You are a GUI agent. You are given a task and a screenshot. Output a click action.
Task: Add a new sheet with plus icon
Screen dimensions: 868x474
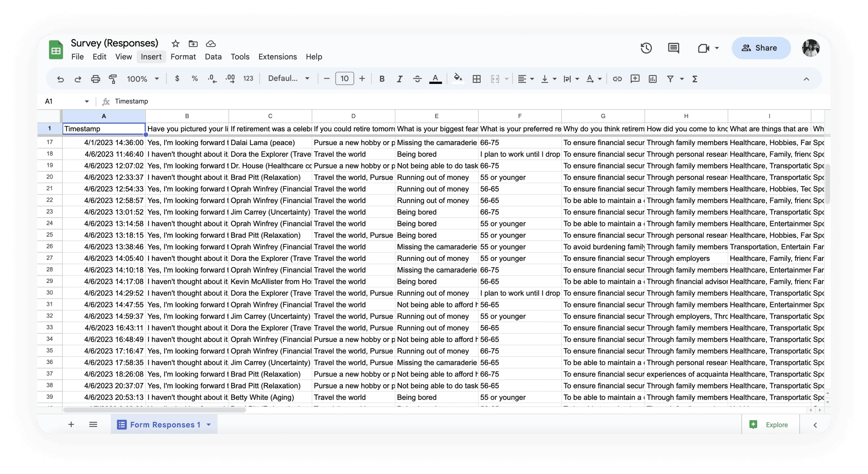(x=71, y=425)
